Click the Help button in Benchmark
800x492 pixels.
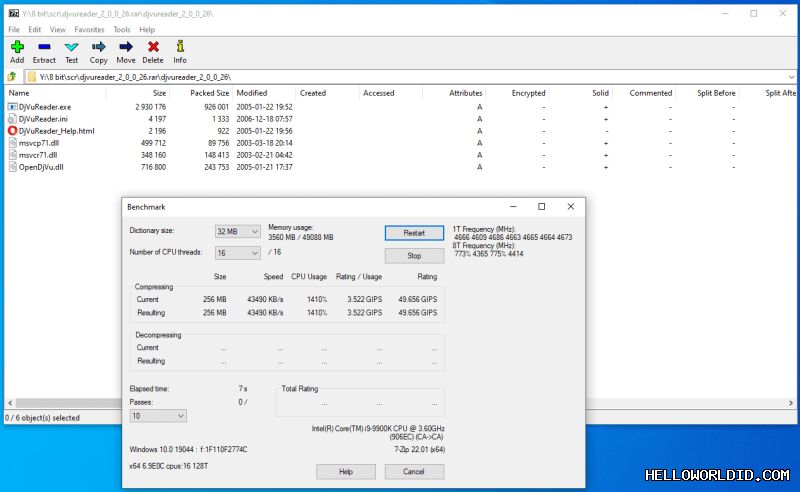click(346, 472)
